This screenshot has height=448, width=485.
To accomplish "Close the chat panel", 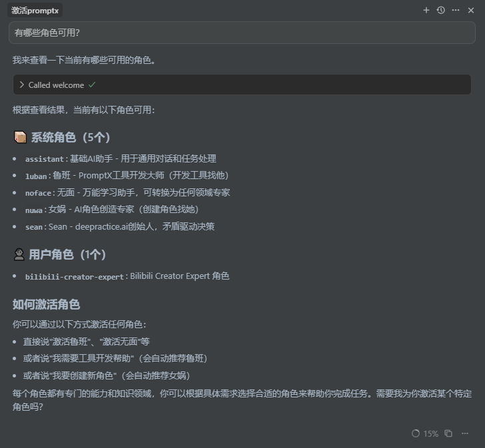I will [x=471, y=10].
